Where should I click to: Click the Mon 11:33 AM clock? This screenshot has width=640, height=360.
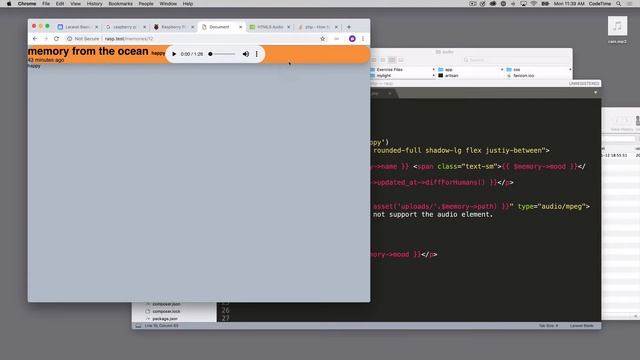[569, 4]
